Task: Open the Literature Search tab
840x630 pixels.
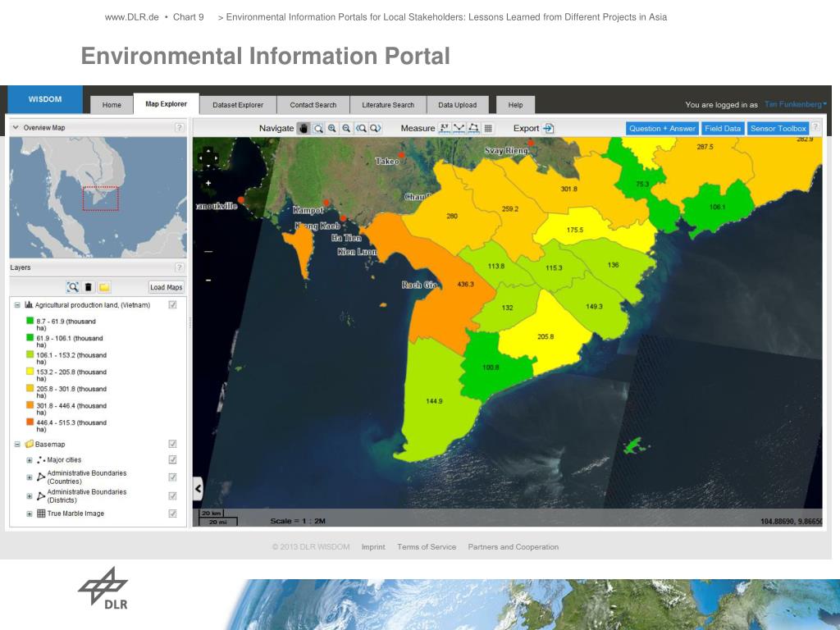Action: (x=388, y=105)
